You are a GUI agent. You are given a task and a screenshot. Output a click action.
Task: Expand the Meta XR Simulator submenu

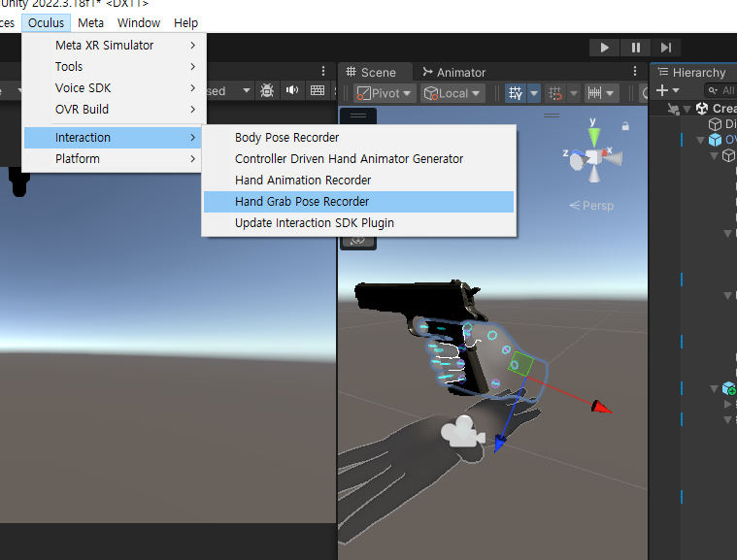pyautogui.click(x=115, y=45)
